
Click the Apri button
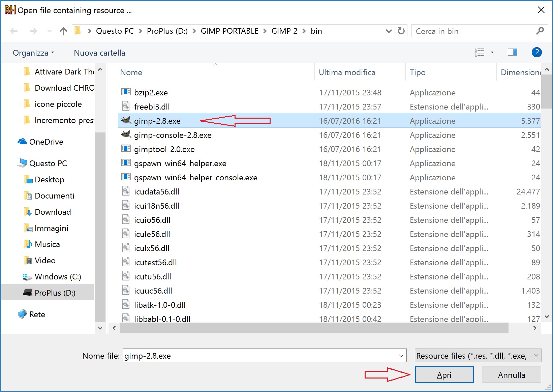444,375
